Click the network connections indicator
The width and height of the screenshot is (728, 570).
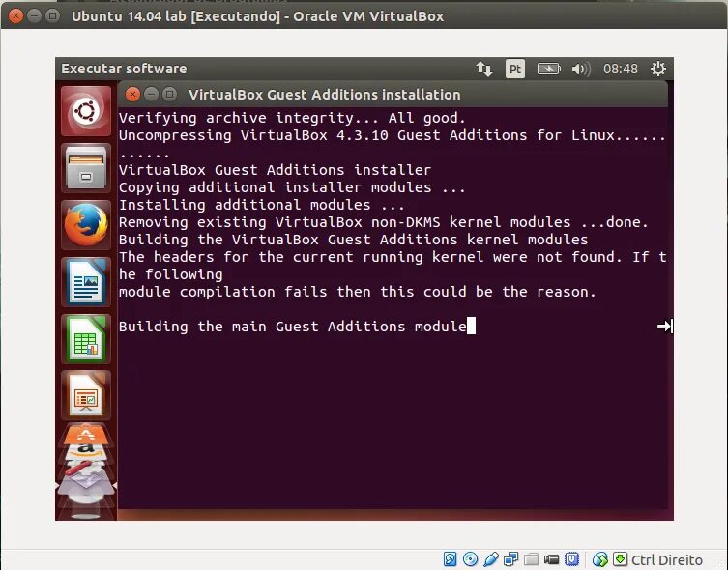click(x=484, y=70)
